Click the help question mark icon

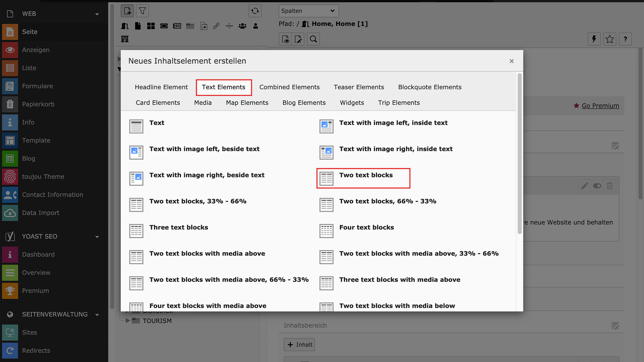tap(625, 39)
